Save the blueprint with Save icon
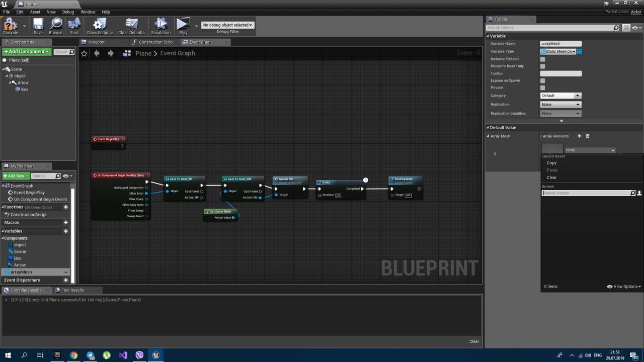This screenshot has height=362, width=644. point(38,26)
